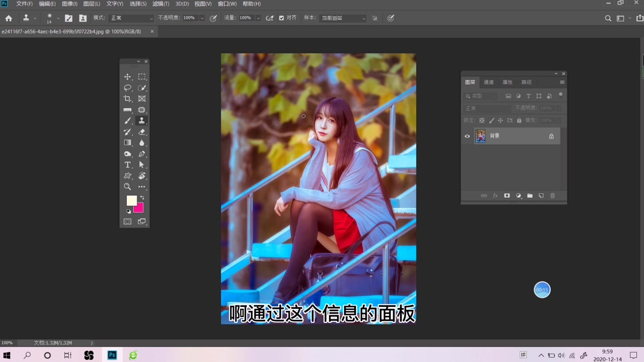Click the Home button in options bar
The width and height of the screenshot is (644, 362).
click(x=9, y=18)
